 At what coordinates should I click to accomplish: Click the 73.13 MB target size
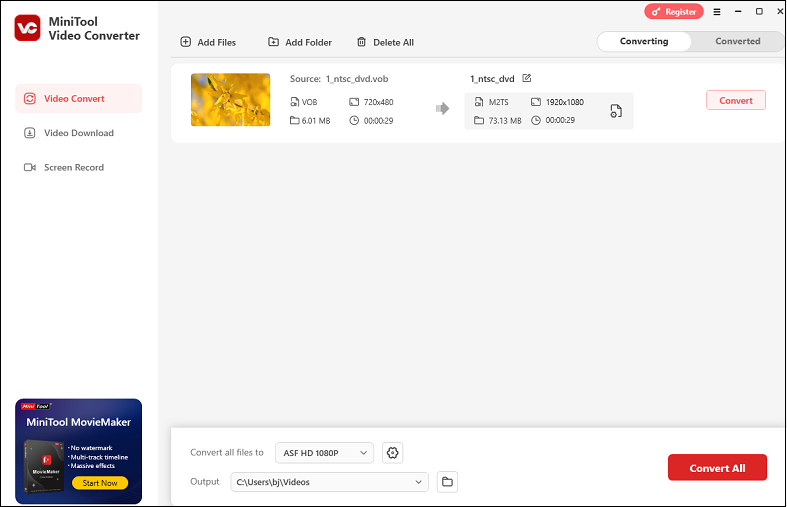[x=505, y=120]
